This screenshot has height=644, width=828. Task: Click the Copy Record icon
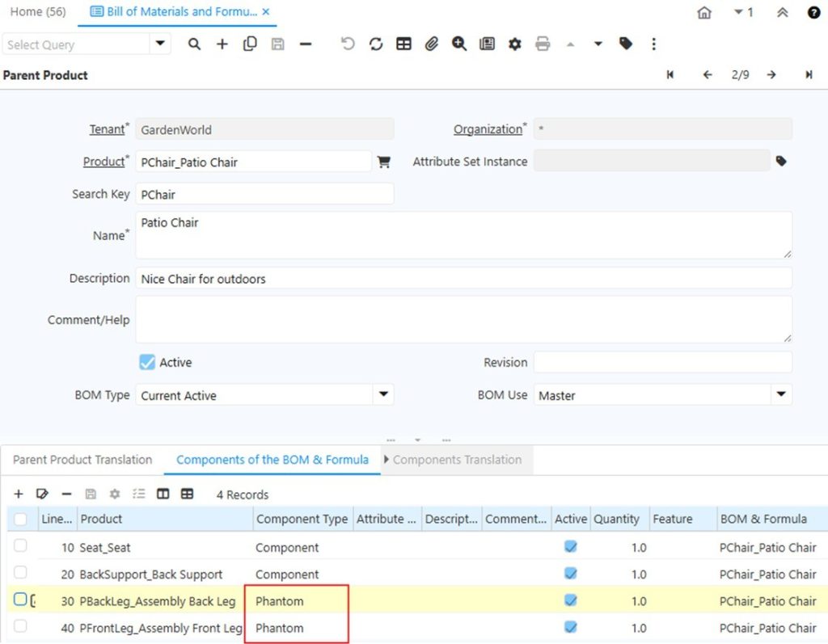[250, 44]
